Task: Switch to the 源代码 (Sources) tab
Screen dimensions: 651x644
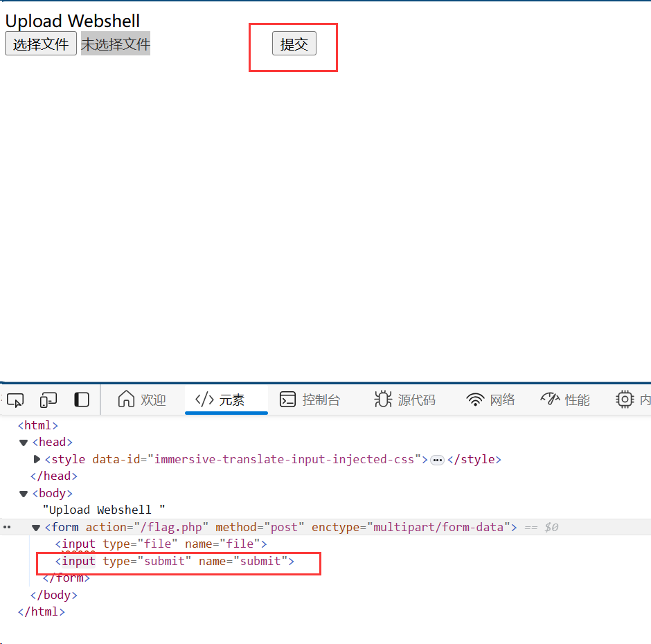Action: click(x=404, y=400)
